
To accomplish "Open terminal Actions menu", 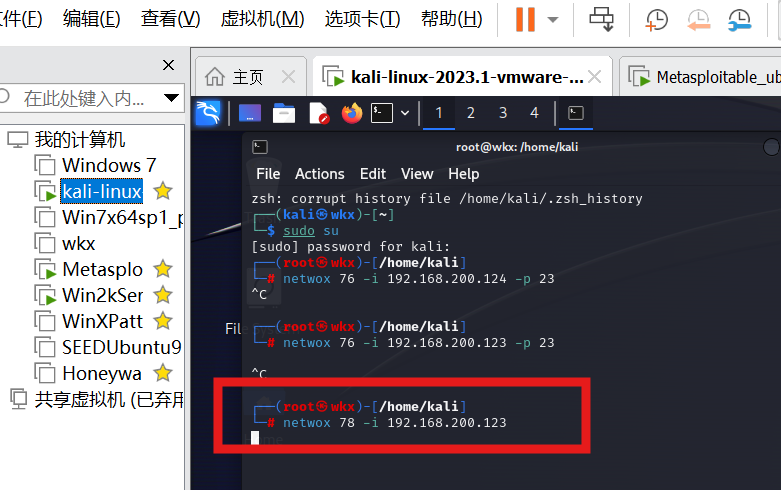I will pyautogui.click(x=319, y=174).
